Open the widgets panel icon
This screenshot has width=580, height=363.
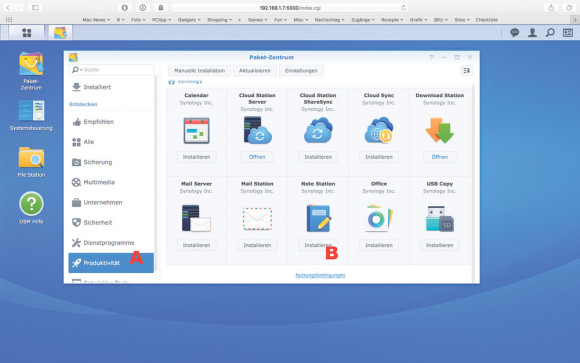pyautogui.click(x=568, y=33)
